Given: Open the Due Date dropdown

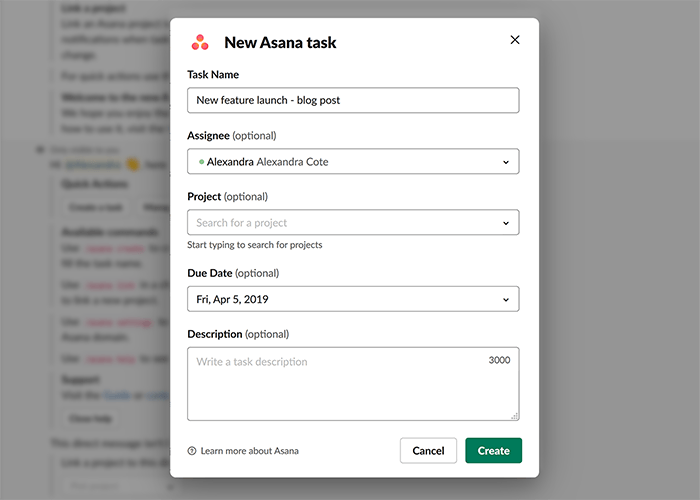Looking at the screenshot, I should tap(353, 299).
